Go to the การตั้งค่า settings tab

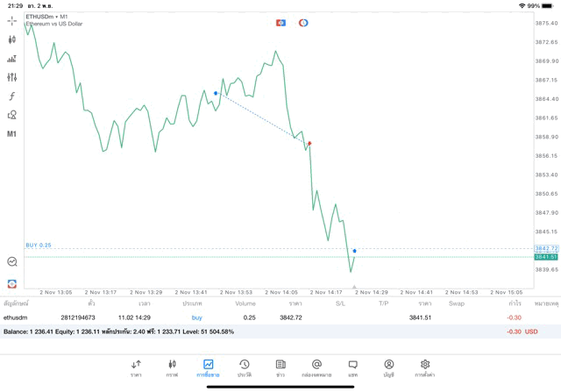point(424,367)
